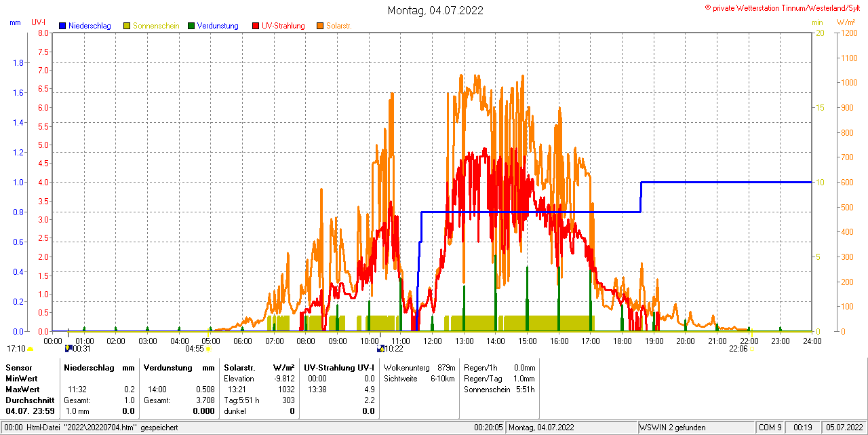Click the Niederschlag max time 11:32
Screen dimensions: 868x435
click(x=77, y=390)
